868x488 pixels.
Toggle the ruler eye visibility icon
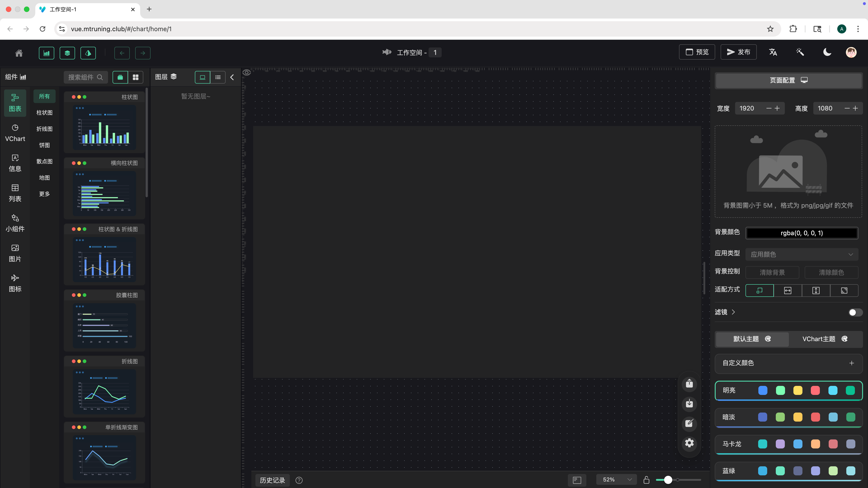tap(247, 72)
